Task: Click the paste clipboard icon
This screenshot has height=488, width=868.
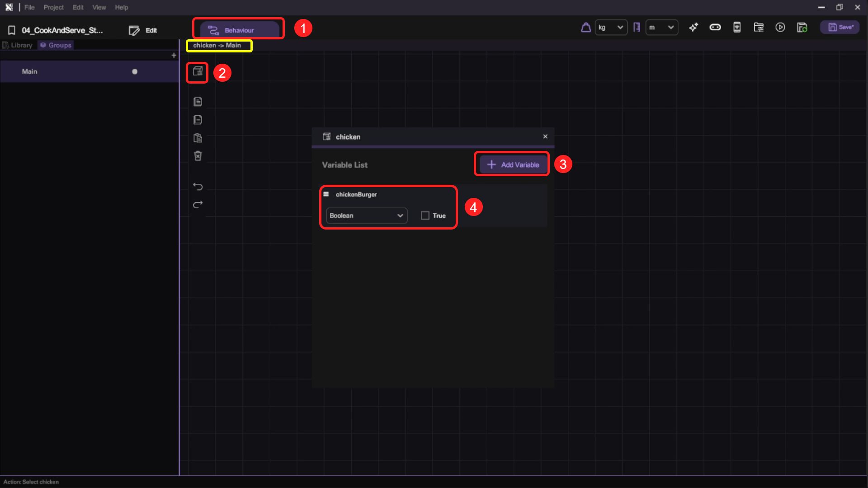Action: point(198,138)
